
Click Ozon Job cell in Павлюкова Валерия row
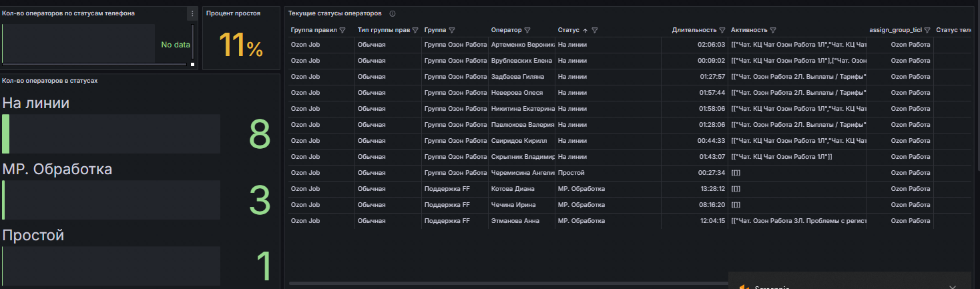322,125
